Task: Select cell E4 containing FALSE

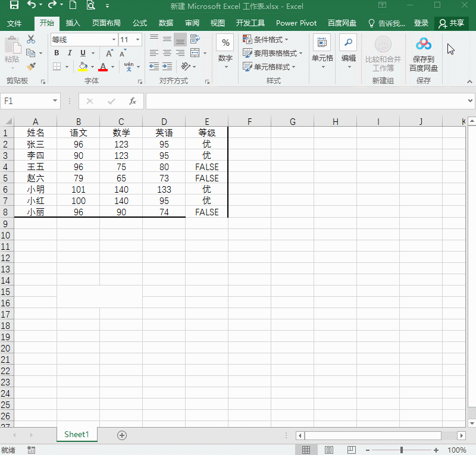Action: pyautogui.click(x=206, y=167)
